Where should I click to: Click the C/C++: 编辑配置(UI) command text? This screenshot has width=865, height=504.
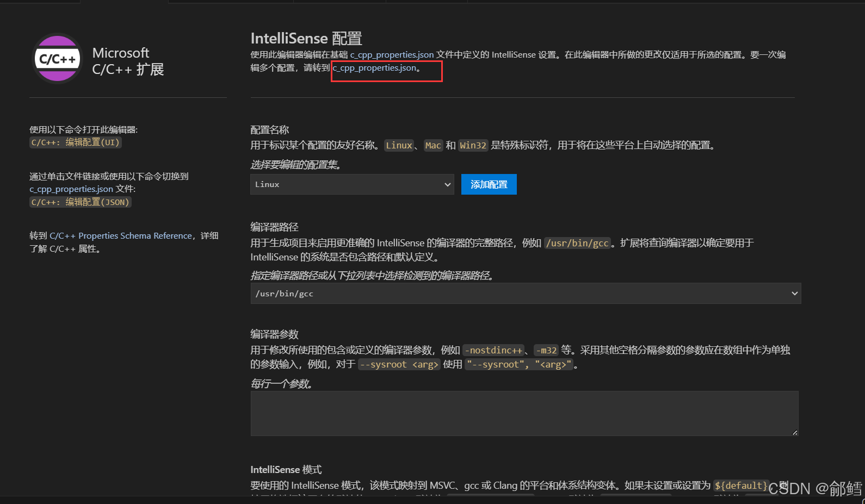(x=75, y=142)
